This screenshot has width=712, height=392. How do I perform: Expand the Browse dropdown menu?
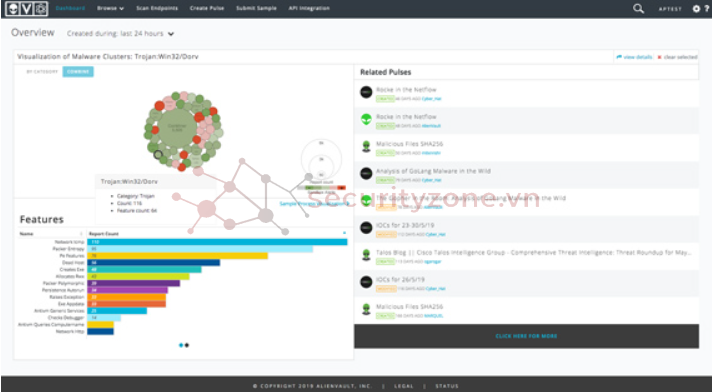coord(110,8)
